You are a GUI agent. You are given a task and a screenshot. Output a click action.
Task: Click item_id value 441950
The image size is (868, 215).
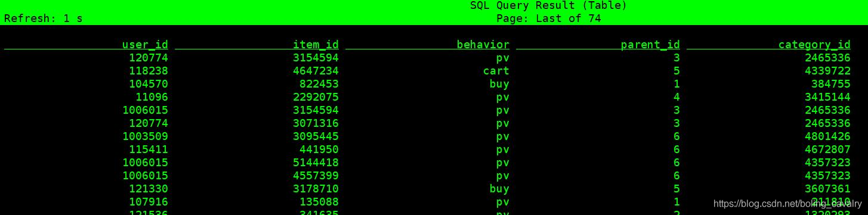pyautogui.click(x=319, y=149)
